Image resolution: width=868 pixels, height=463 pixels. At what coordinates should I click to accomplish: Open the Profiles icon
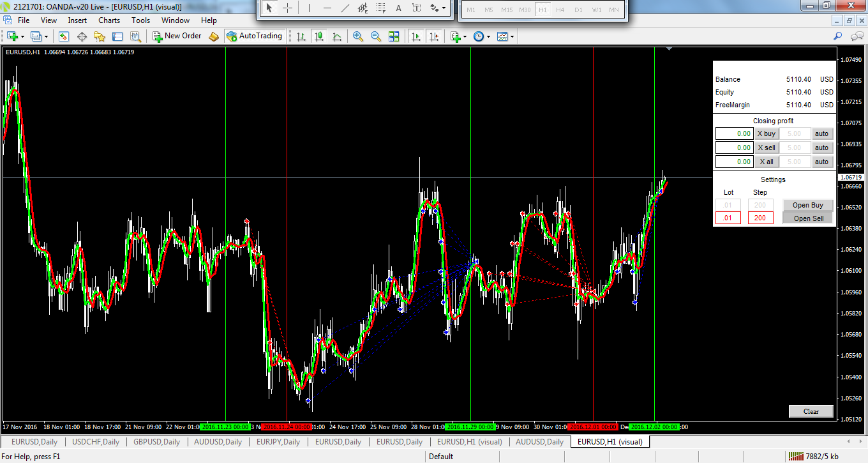[x=36, y=36]
